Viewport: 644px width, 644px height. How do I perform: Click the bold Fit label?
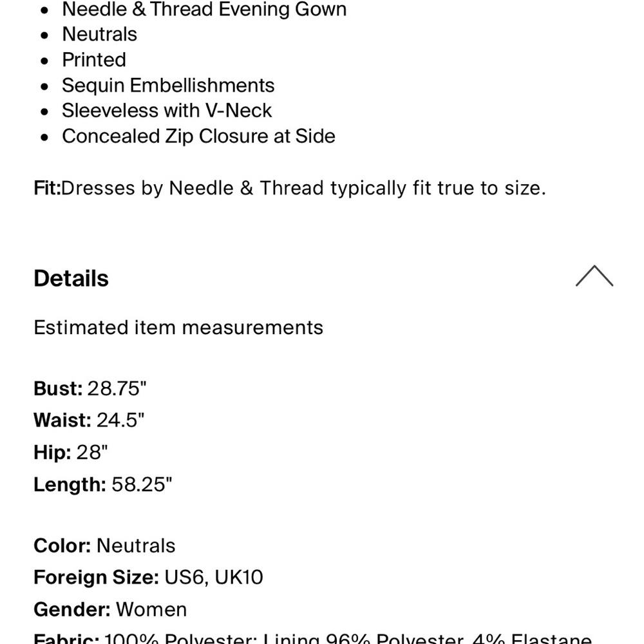click(47, 188)
